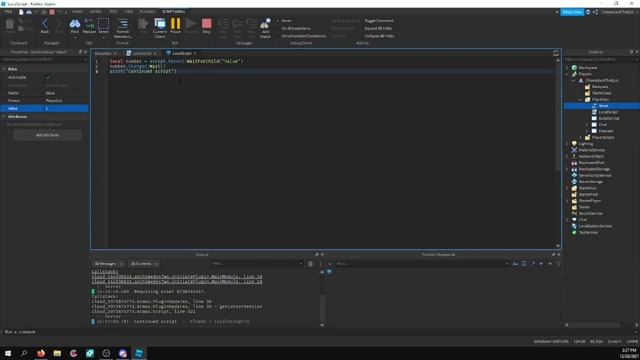Collapse the Attributes section

point(4,117)
